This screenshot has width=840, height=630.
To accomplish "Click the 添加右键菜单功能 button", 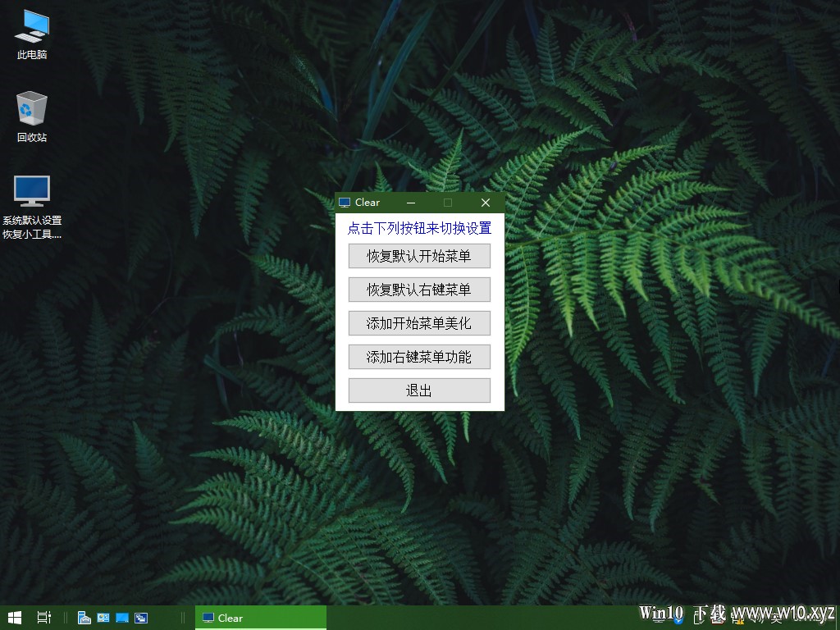I will click(x=419, y=357).
